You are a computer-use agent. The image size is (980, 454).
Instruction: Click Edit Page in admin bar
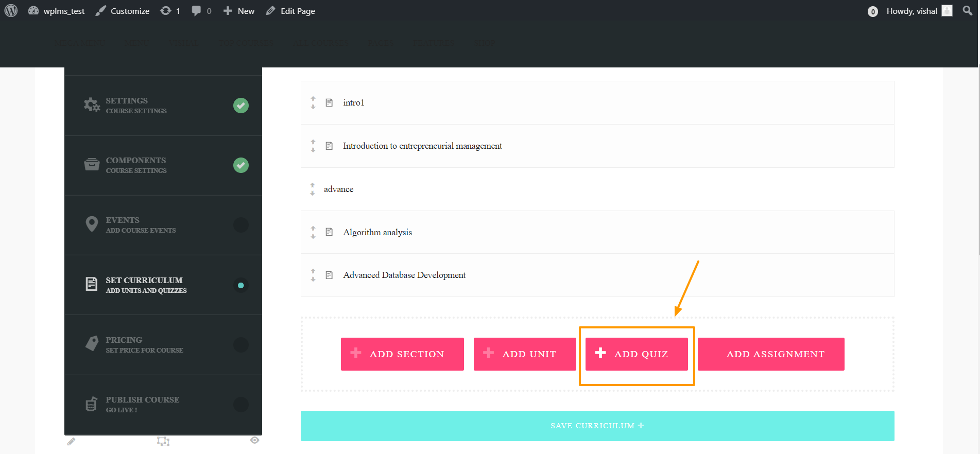(x=290, y=11)
